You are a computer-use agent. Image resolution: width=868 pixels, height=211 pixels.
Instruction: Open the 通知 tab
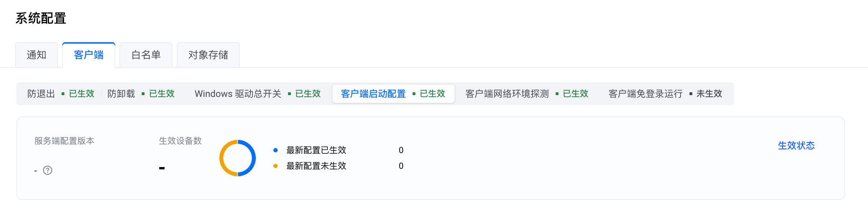[x=36, y=55]
